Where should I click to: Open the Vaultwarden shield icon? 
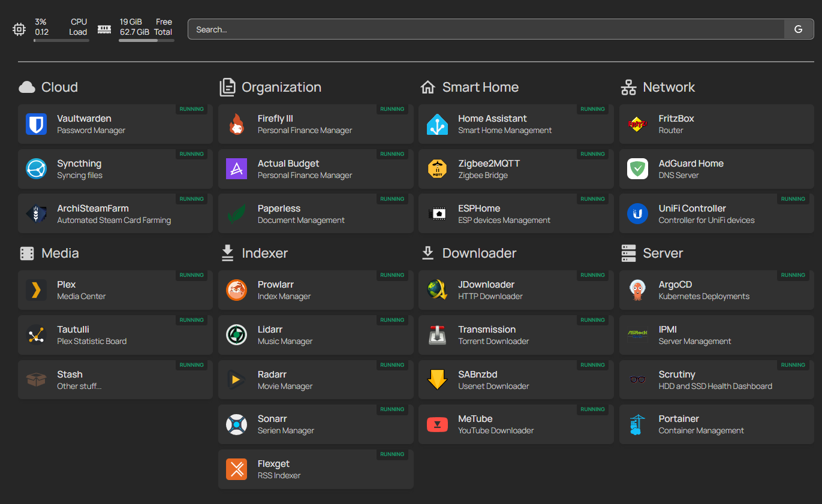(x=37, y=124)
